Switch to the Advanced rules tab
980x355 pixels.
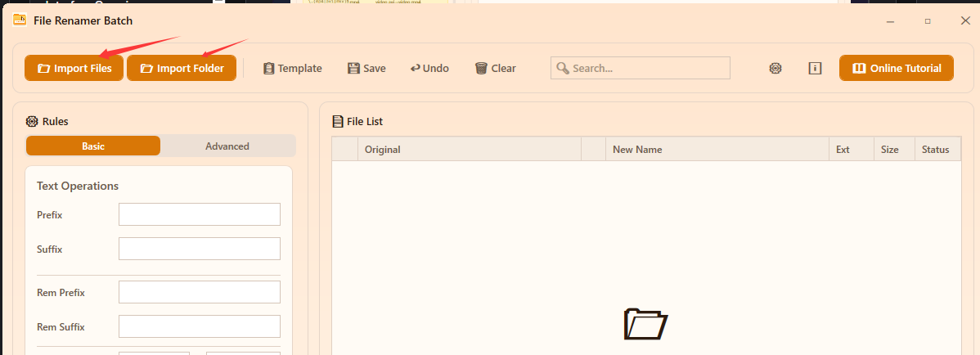(227, 146)
